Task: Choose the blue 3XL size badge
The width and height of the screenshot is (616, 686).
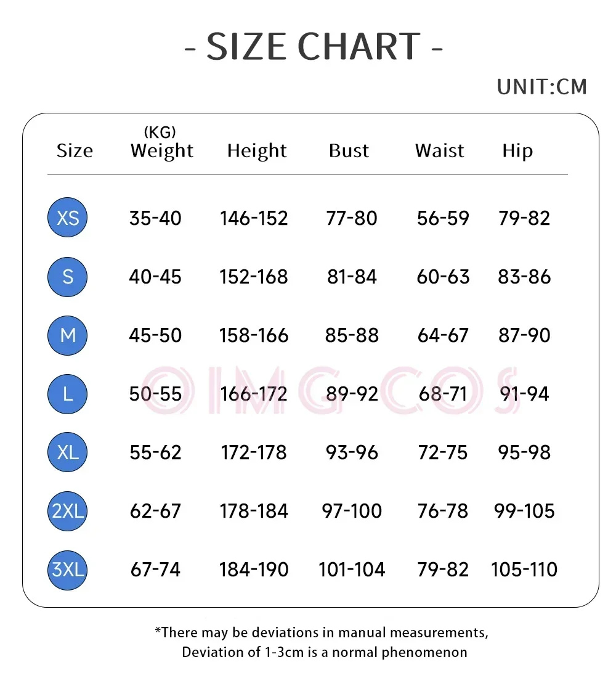Action: 67,570
